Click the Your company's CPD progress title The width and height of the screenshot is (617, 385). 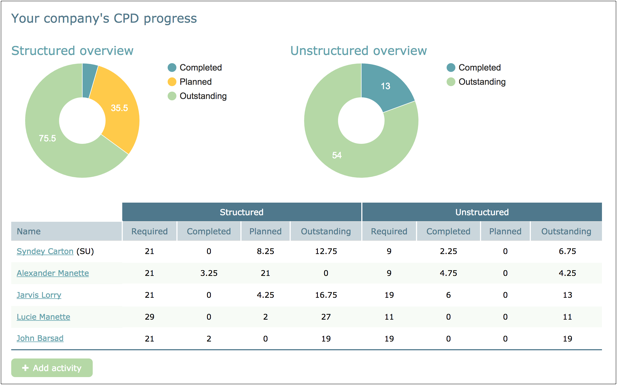[104, 19]
